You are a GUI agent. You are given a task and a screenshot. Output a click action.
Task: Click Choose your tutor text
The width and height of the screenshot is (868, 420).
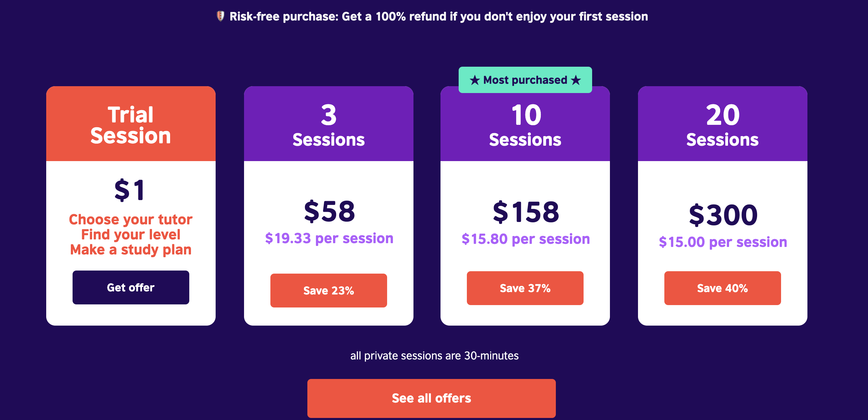coord(131,219)
